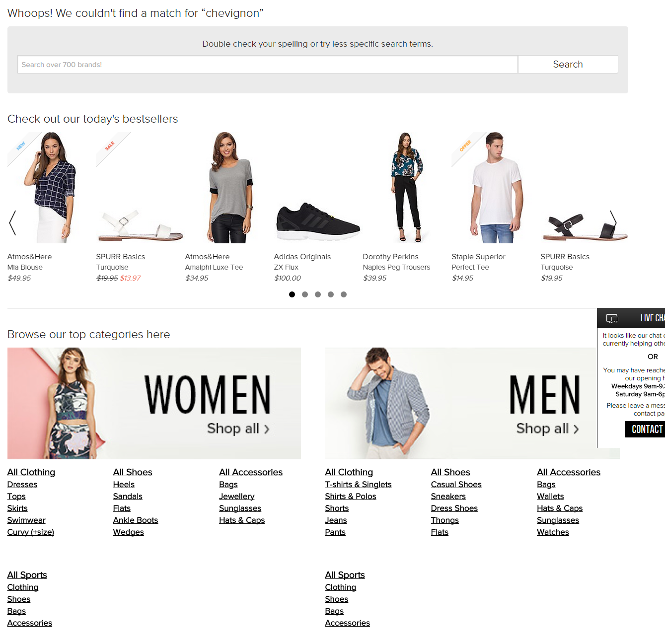Open the live chat icon
This screenshot has width=665, height=644.
pyautogui.click(x=612, y=318)
